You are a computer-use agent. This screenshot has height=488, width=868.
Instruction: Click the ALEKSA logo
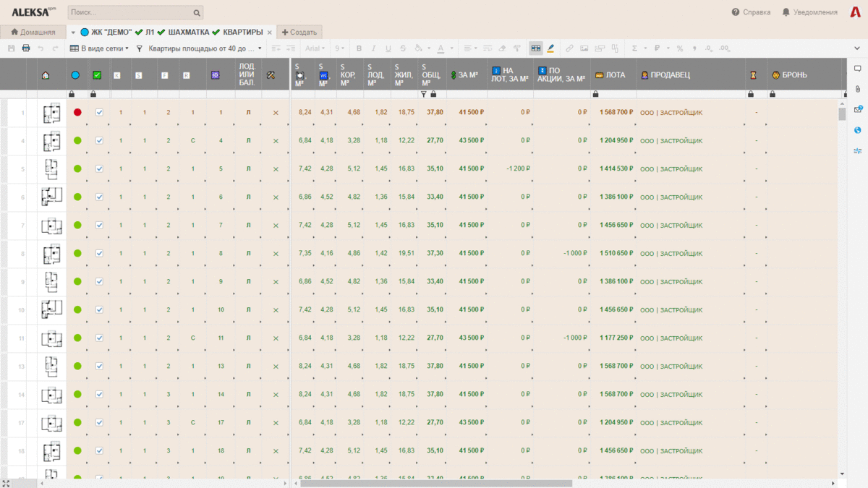click(x=34, y=12)
